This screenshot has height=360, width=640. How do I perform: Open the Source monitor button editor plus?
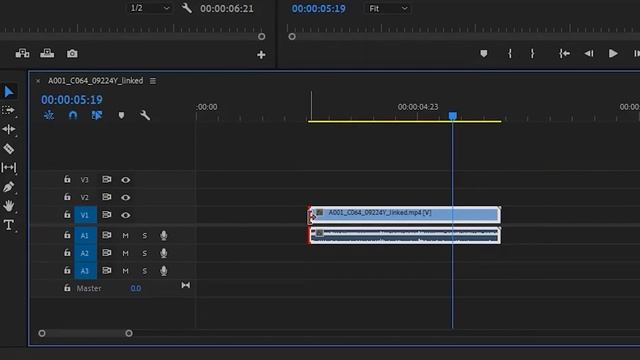(261, 55)
